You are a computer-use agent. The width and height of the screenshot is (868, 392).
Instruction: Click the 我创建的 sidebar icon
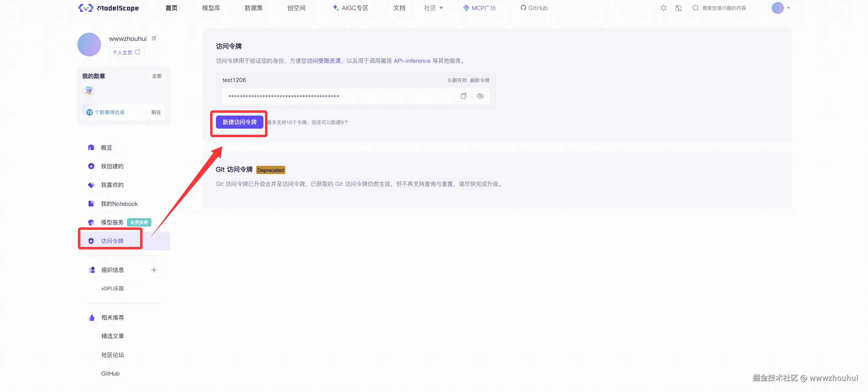pos(91,166)
